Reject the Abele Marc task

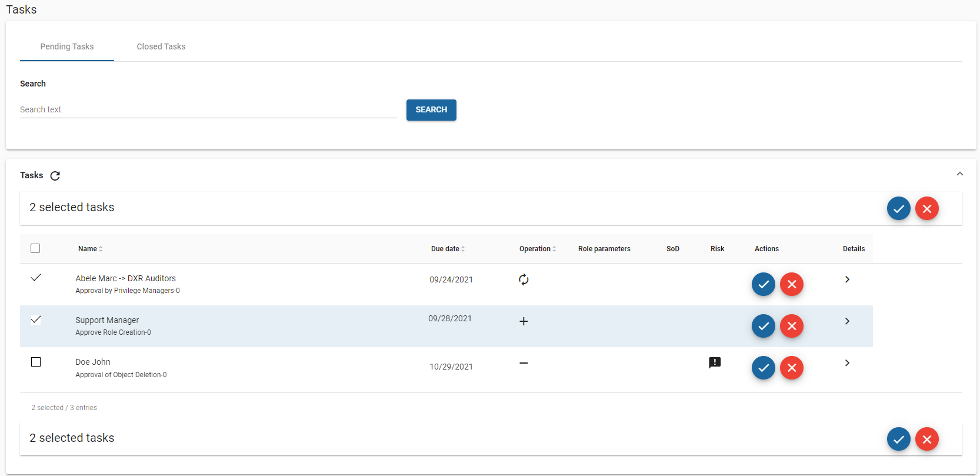click(x=791, y=284)
